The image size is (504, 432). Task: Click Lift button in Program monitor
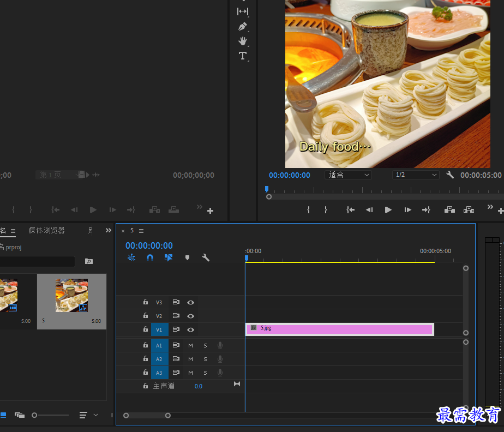pyautogui.click(x=449, y=210)
